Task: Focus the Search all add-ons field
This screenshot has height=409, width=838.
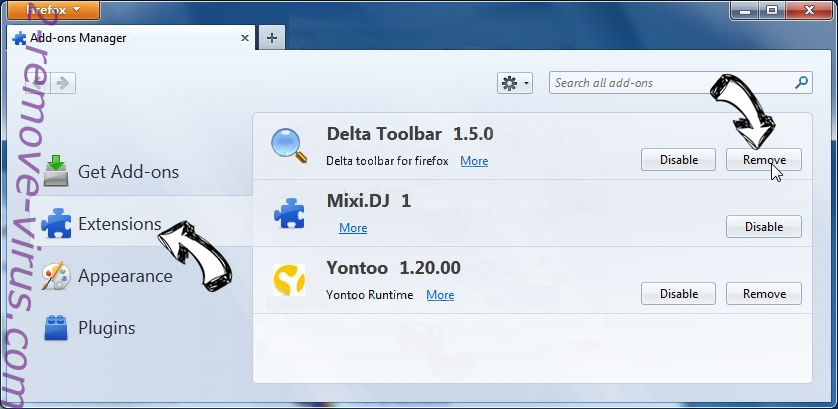Action: [x=670, y=83]
